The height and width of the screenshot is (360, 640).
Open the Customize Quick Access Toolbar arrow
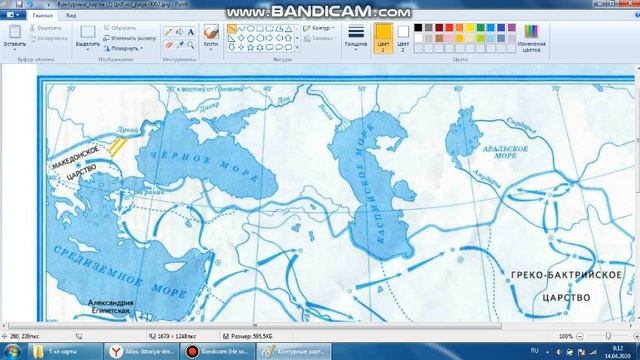(49, 4)
